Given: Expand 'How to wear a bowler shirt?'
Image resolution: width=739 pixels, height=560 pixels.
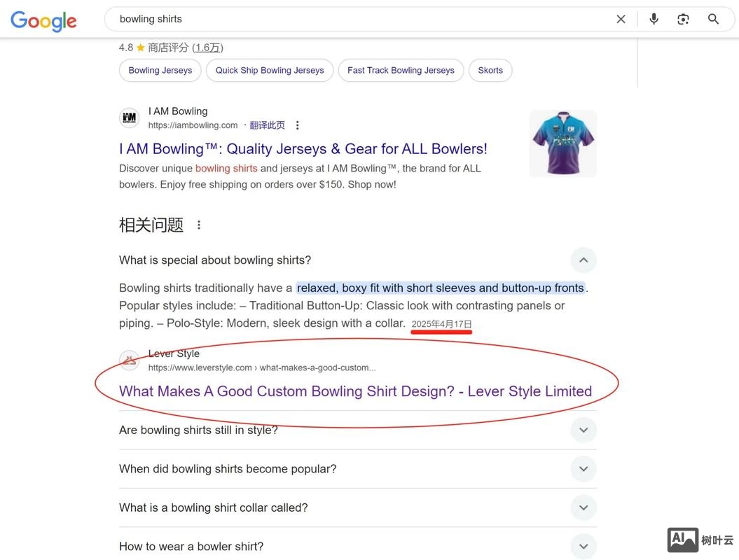Looking at the screenshot, I should coord(583,547).
